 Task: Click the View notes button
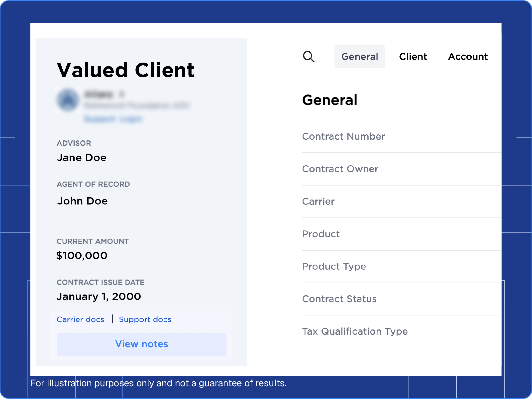pos(141,344)
